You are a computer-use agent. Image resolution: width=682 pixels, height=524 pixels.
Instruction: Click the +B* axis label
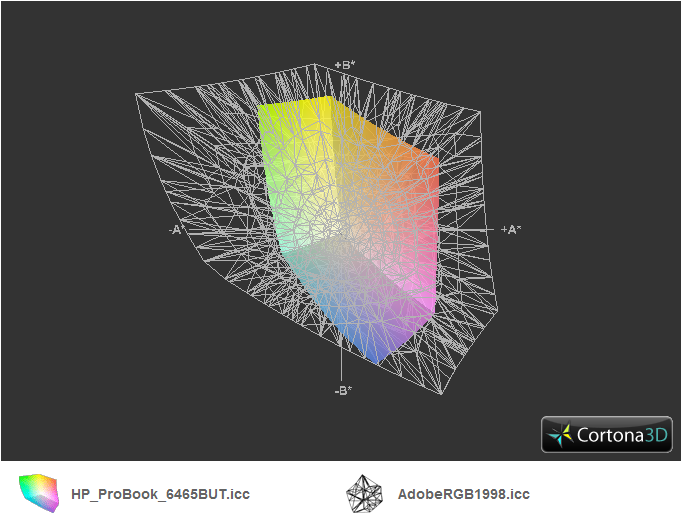(x=345, y=65)
